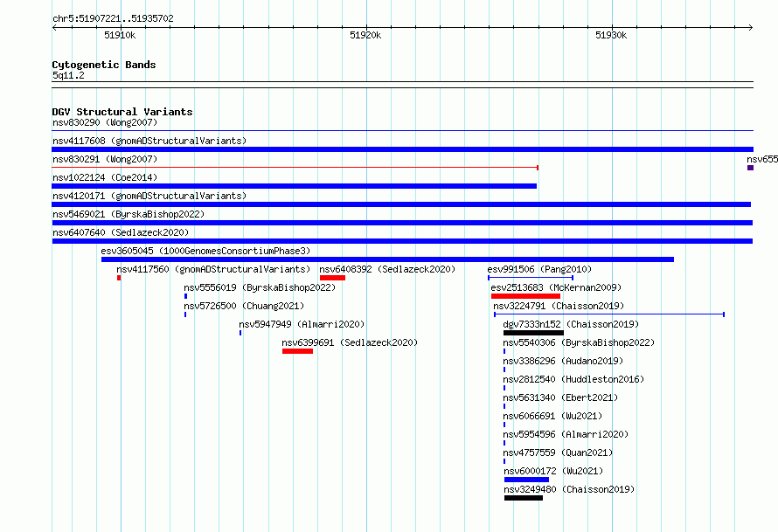Click the ruler's right arrowhead
The width and height of the screenshot is (778, 532).
click(x=751, y=27)
